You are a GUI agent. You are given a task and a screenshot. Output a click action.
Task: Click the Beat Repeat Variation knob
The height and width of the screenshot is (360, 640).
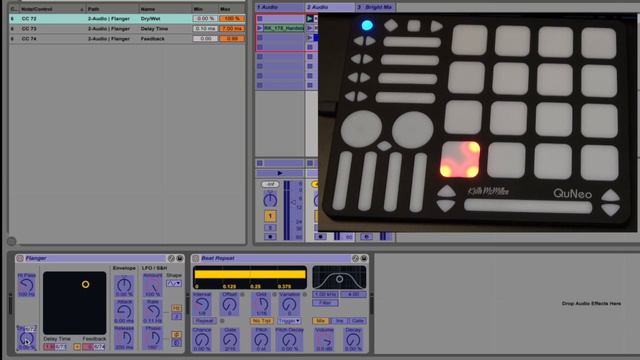tap(289, 304)
